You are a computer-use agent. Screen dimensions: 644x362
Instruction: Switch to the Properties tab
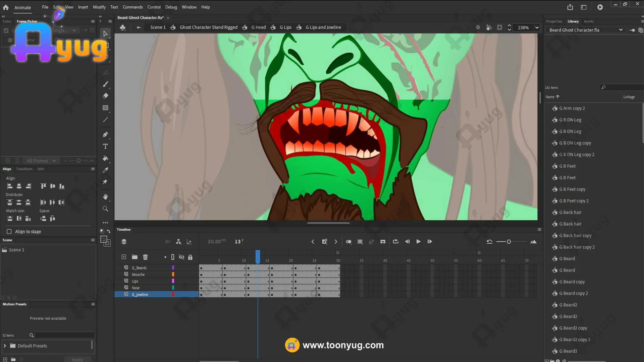pyautogui.click(x=554, y=21)
